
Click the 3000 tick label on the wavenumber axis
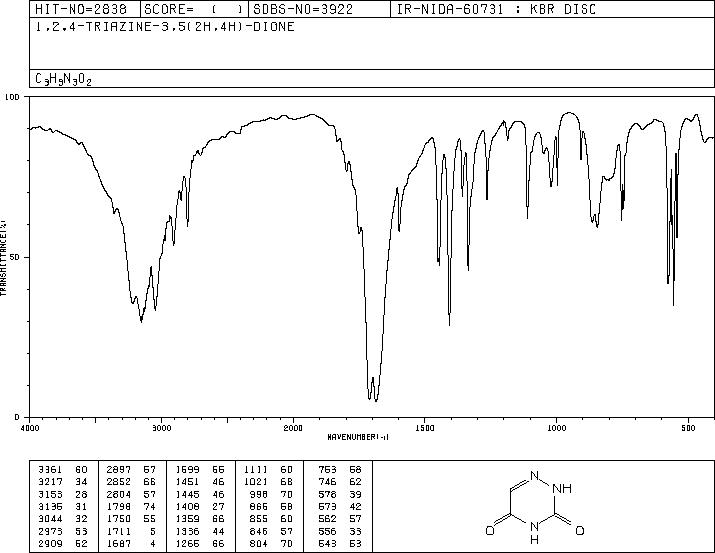pos(161,428)
